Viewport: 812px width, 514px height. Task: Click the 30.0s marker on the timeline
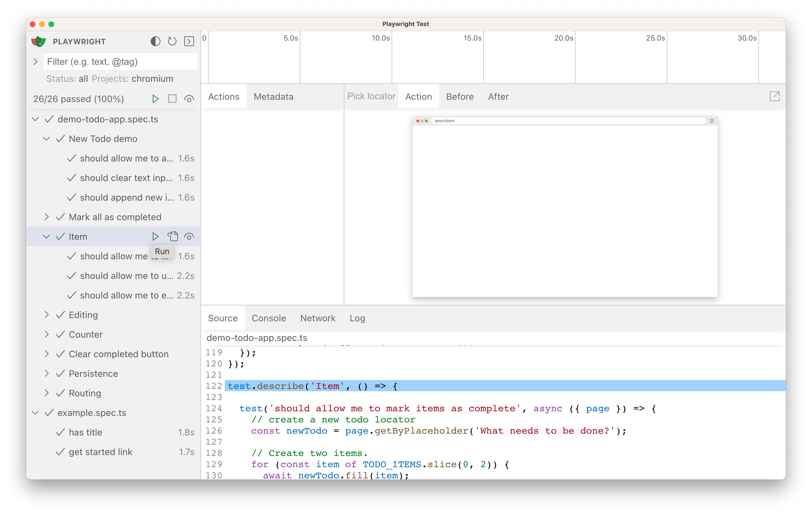(x=747, y=38)
